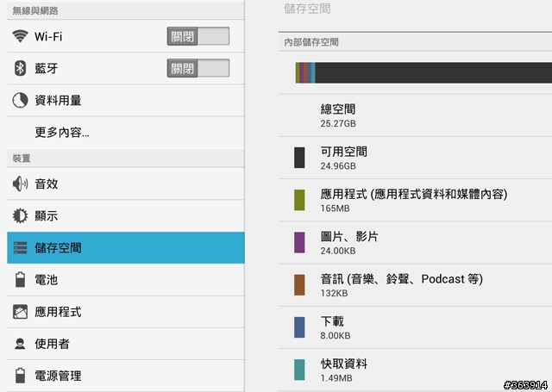Tap the person icon for 使用者
This screenshot has width=552, height=392.
[20, 344]
